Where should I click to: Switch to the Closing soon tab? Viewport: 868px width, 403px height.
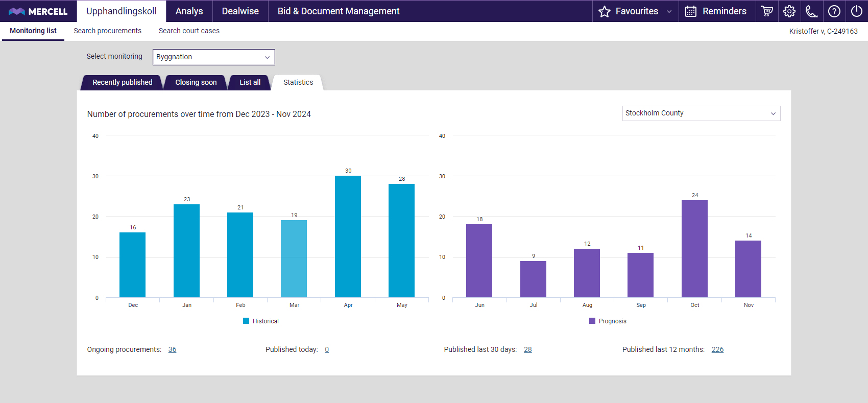click(x=196, y=82)
